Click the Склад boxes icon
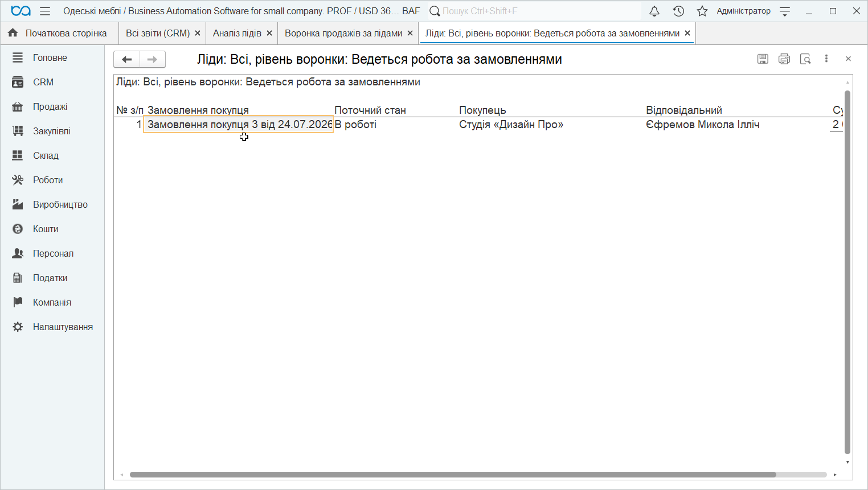This screenshot has width=868, height=490. click(x=18, y=155)
